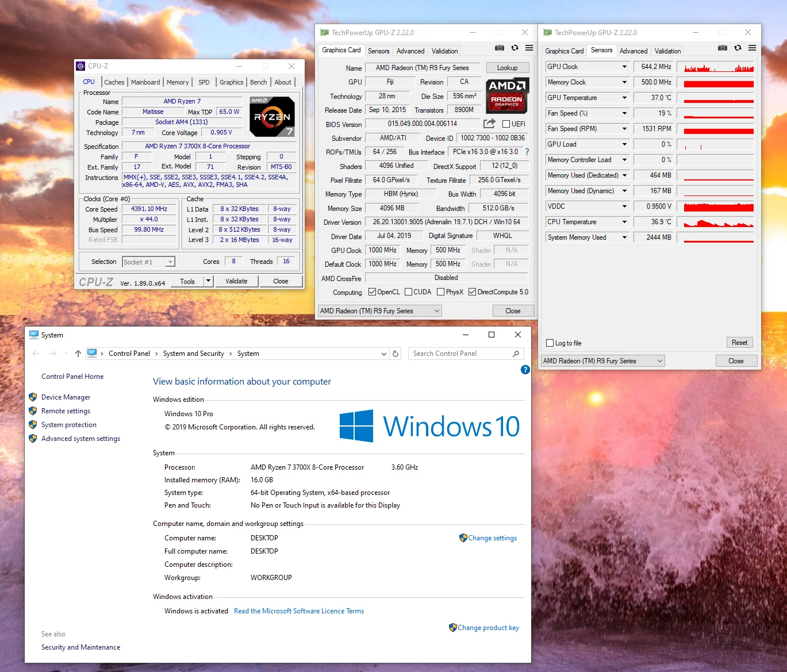Switch to the SPD tab in CPU-Z
Screen dimensions: 787x672
point(204,82)
